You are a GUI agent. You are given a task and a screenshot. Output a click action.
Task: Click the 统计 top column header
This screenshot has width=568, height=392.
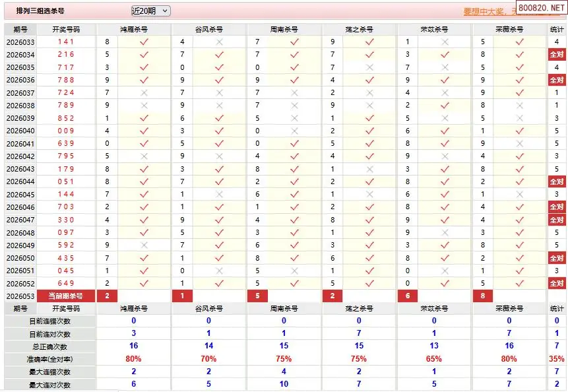[557, 30]
